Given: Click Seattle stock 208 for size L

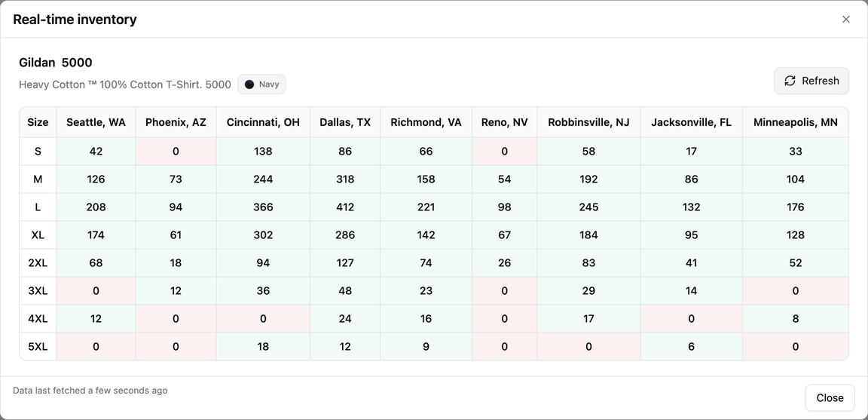Looking at the screenshot, I should (x=96, y=207).
